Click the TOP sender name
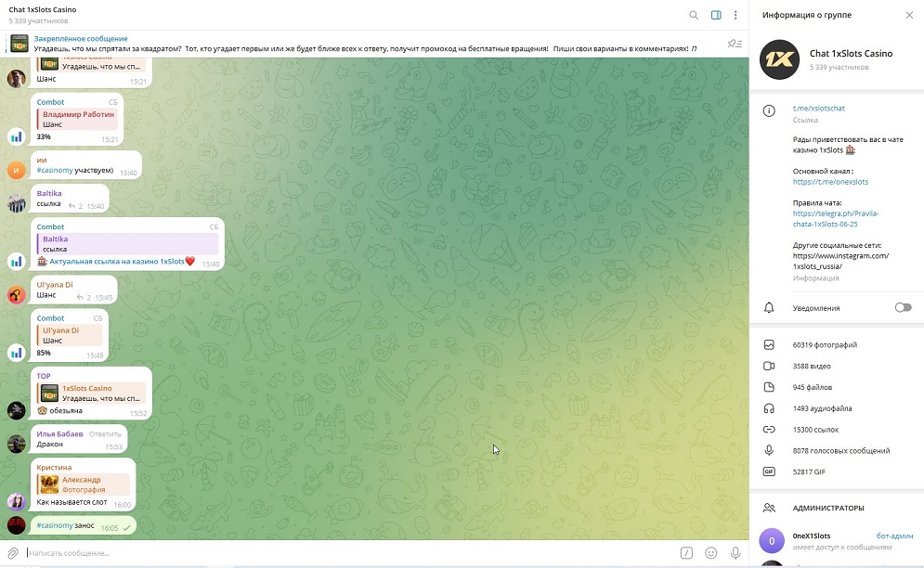Screen dimensions: 924x568 pyautogui.click(x=44, y=376)
